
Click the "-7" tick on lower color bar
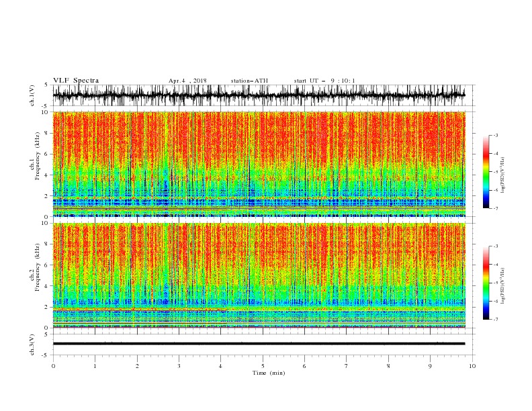pos(495,320)
